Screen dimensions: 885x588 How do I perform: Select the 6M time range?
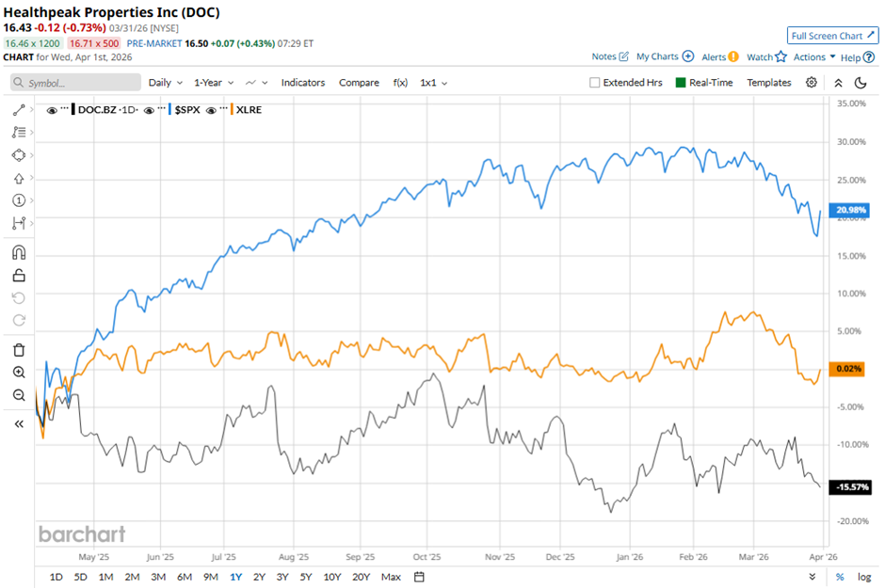(x=185, y=577)
